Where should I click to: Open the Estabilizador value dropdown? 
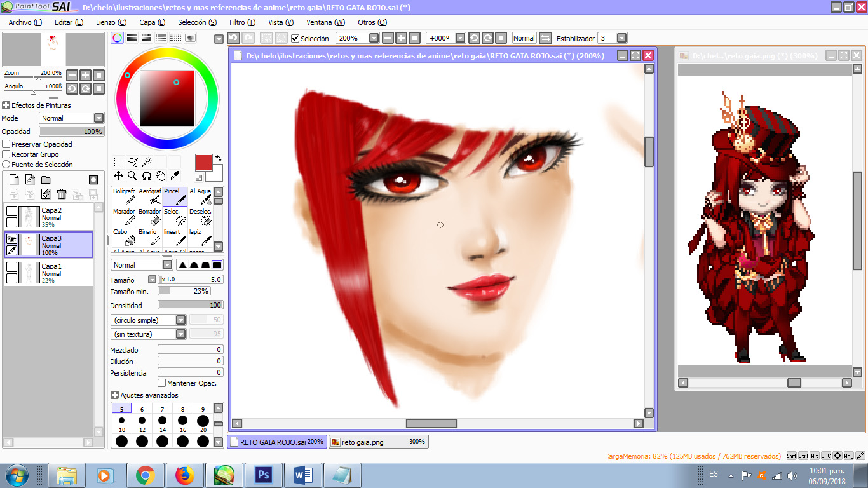(621, 38)
